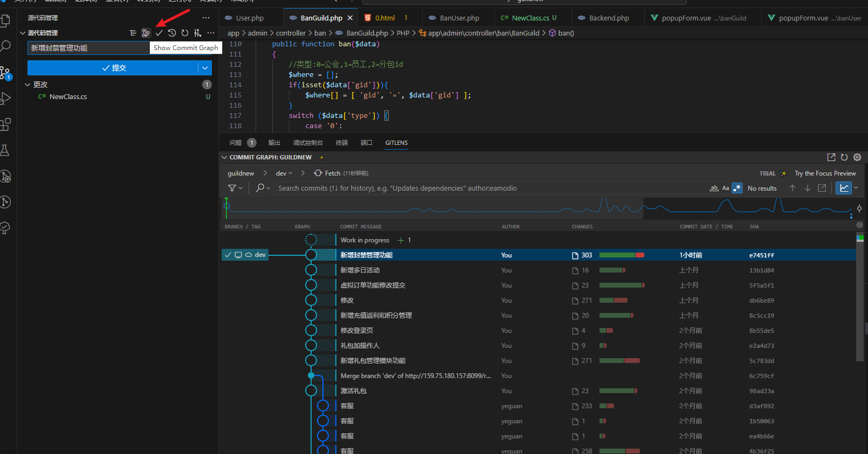Refresh the Commit Graph panel
The image size is (868, 454).
pyautogui.click(x=844, y=157)
